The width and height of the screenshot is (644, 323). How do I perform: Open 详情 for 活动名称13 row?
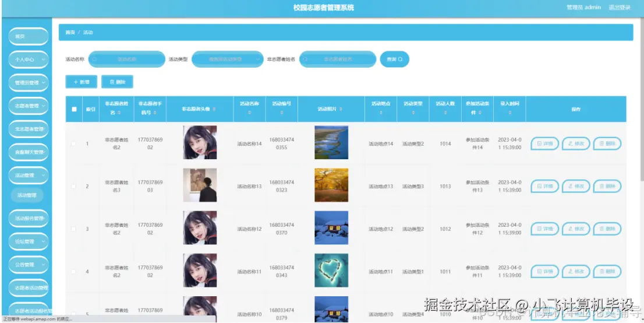coord(545,187)
